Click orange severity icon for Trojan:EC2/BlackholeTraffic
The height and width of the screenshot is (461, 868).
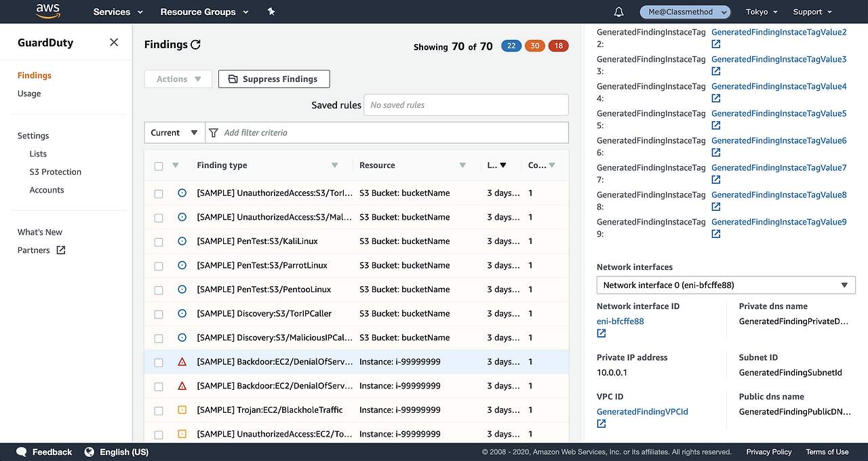point(182,410)
